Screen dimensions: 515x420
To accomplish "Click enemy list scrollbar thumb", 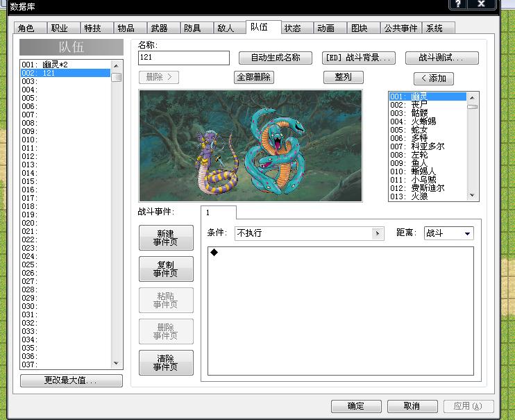I will 472,107.
